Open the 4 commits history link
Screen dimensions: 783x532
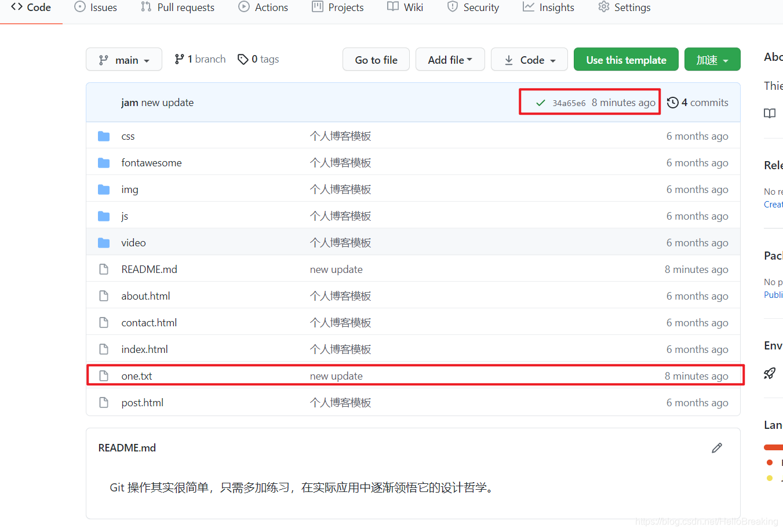[698, 103]
